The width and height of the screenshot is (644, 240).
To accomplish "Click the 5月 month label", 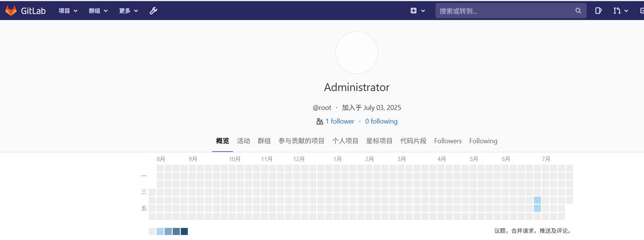I will 474,159.
